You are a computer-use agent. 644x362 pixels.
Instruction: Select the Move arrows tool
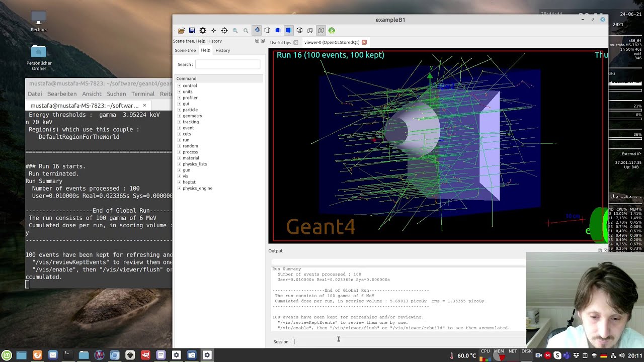(213, 31)
